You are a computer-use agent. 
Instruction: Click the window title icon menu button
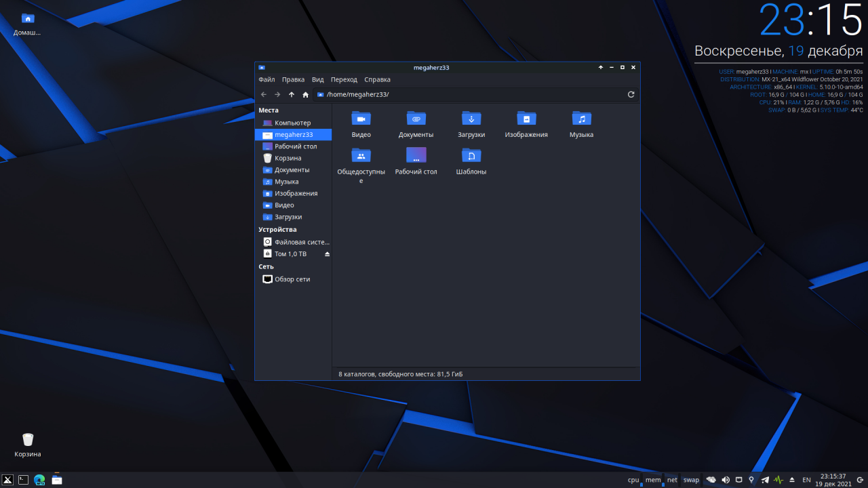(x=262, y=68)
